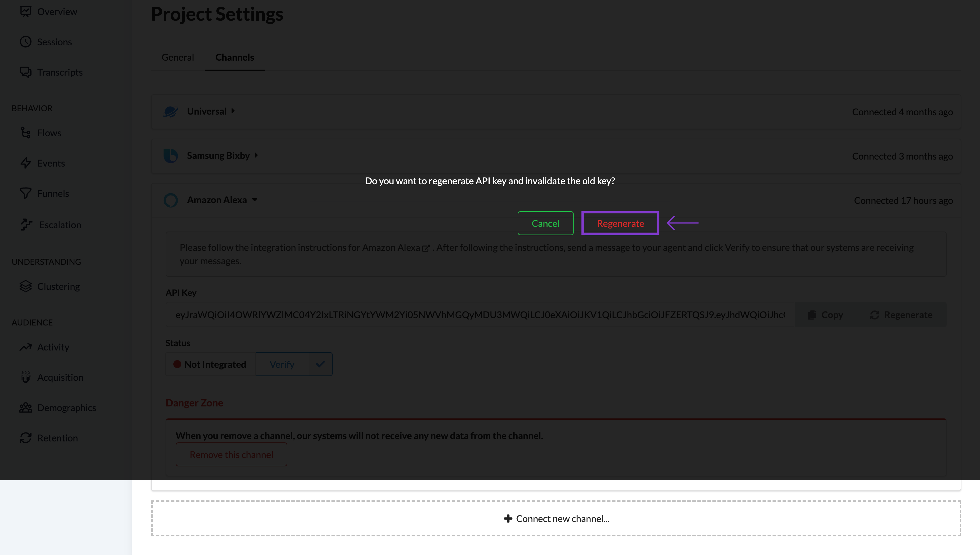Open the Clustering layers icon
Image resolution: width=980 pixels, height=555 pixels.
[26, 286]
